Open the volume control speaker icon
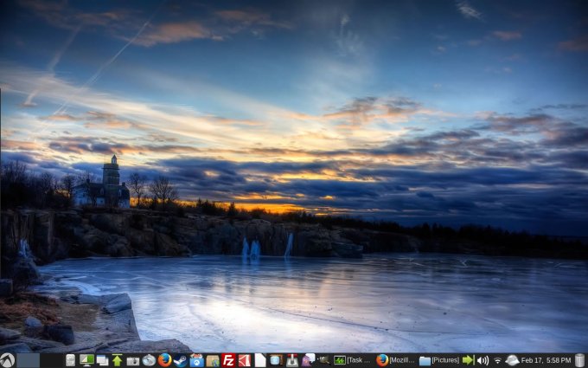Screen dimensions: 588x368 tap(483, 361)
